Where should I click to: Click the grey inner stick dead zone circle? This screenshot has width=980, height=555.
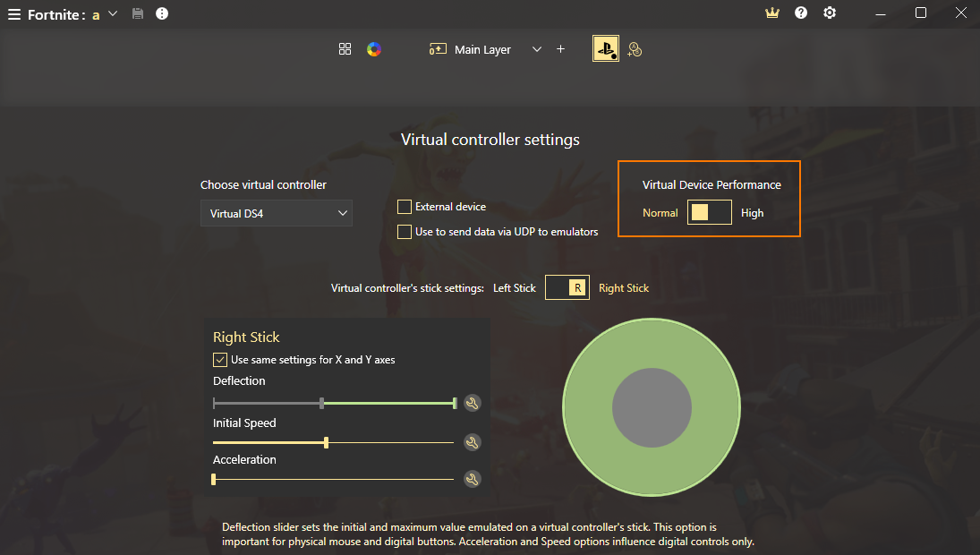[x=652, y=407]
